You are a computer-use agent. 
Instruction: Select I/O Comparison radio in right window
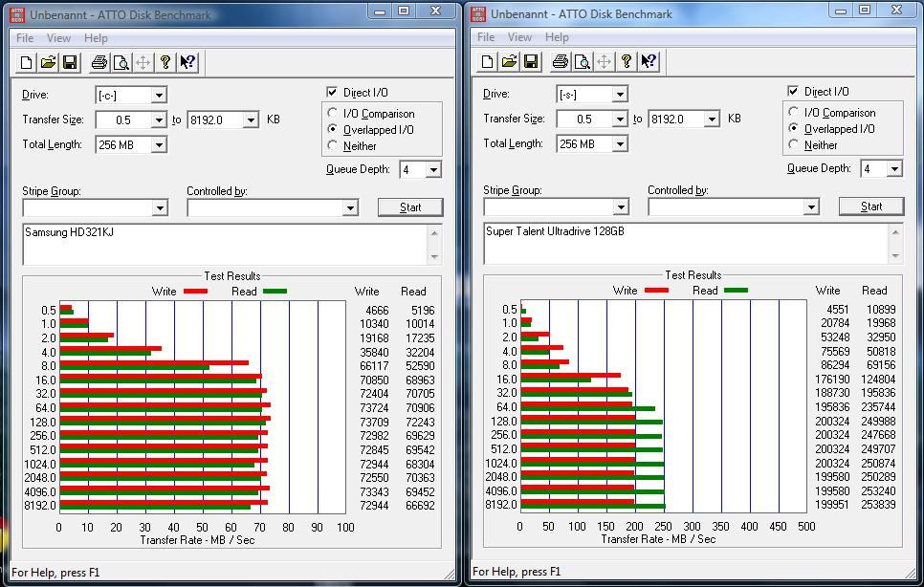793,111
